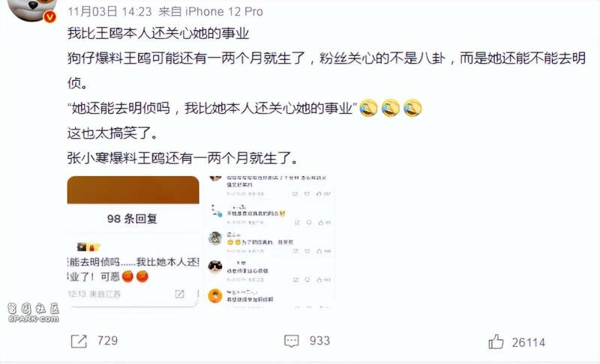Click the 26114 like count

pyautogui.click(x=529, y=342)
